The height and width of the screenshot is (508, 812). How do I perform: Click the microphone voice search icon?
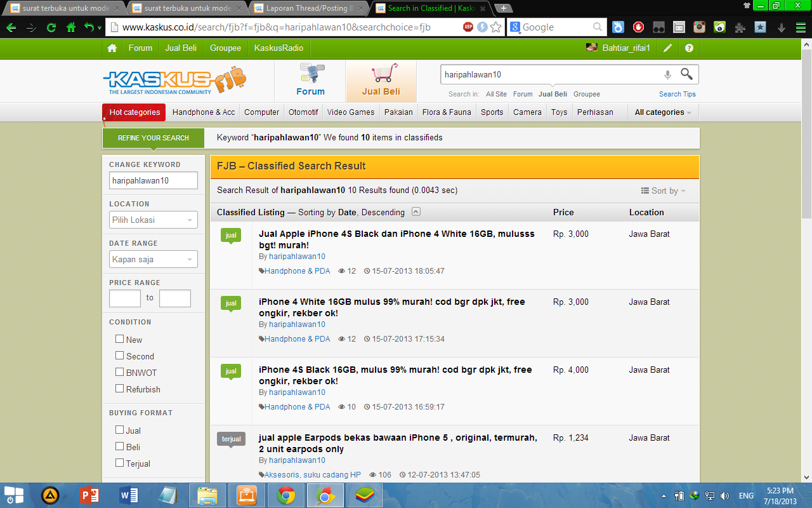tap(667, 75)
